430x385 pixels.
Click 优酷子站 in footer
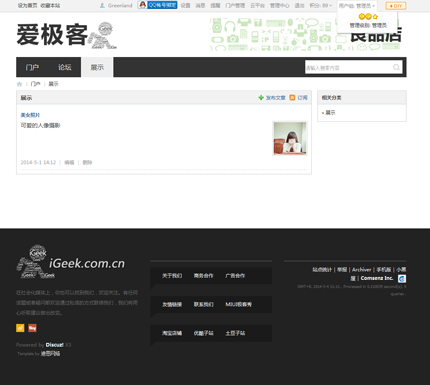(x=204, y=333)
